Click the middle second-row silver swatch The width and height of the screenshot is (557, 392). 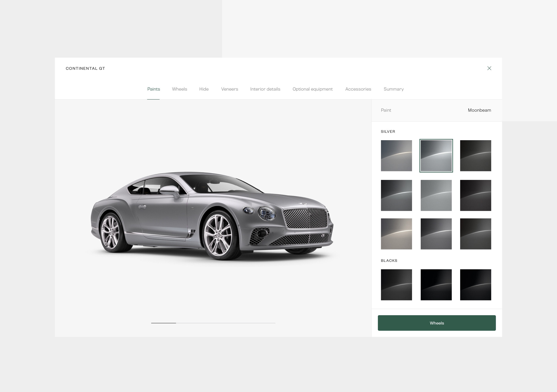(436, 195)
